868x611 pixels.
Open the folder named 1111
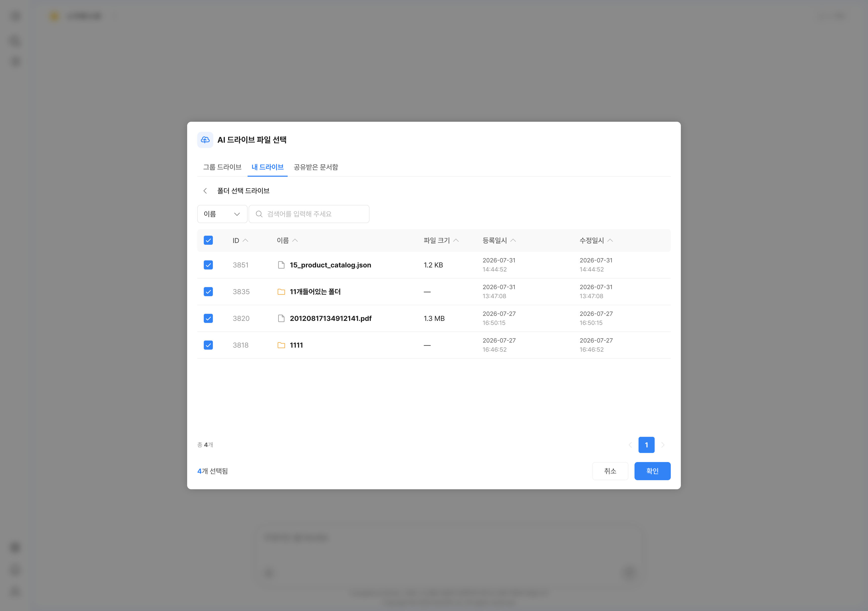pos(296,345)
